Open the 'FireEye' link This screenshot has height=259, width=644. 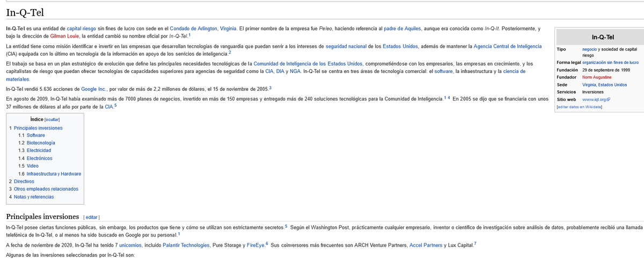click(255, 245)
